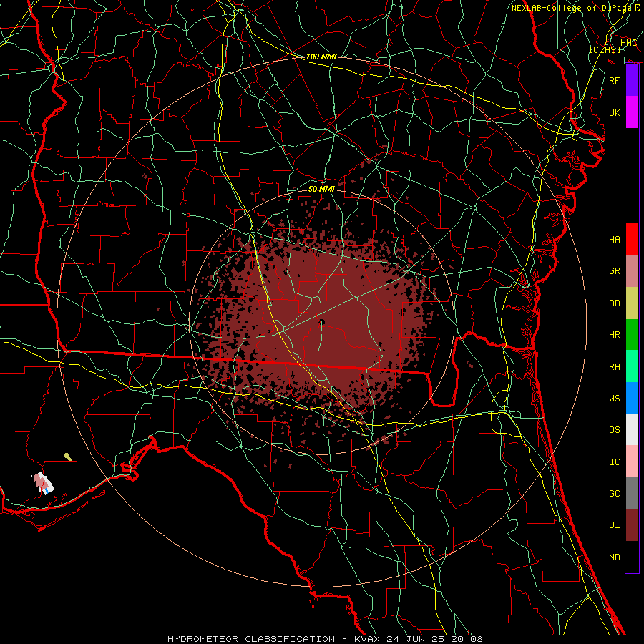Click the BI legend label
This screenshot has width=644, height=644.
pyautogui.click(x=615, y=525)
